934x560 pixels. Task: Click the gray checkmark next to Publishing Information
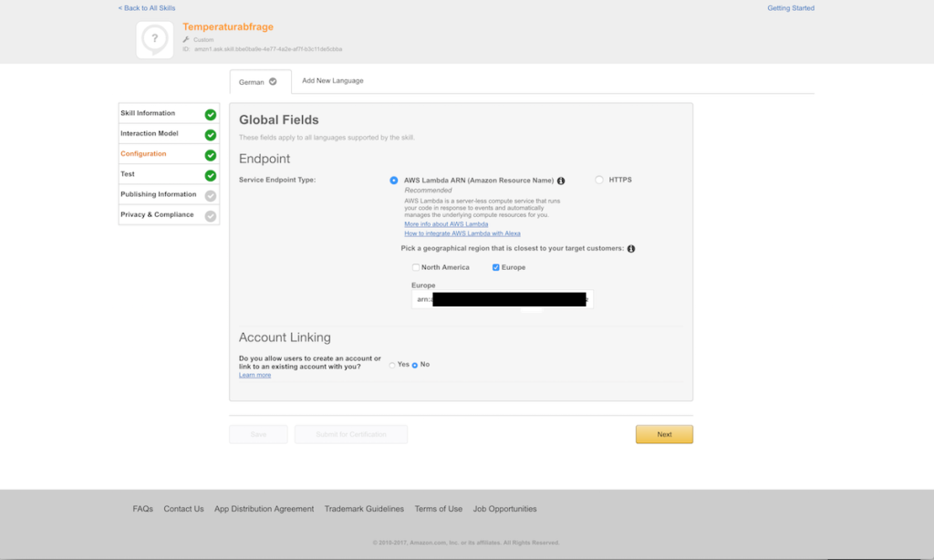click(211, 193)
